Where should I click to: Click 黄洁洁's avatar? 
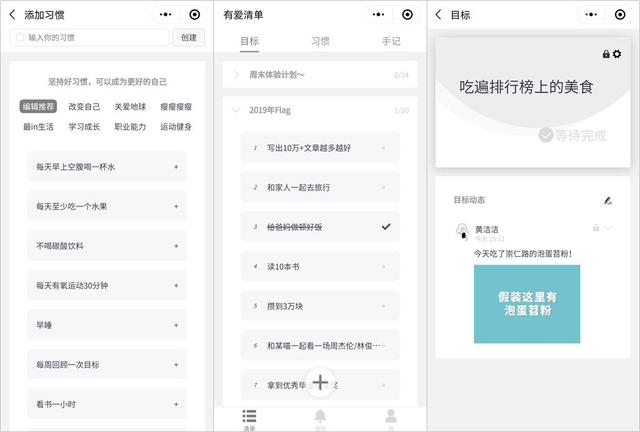click(x=462, y=231)
